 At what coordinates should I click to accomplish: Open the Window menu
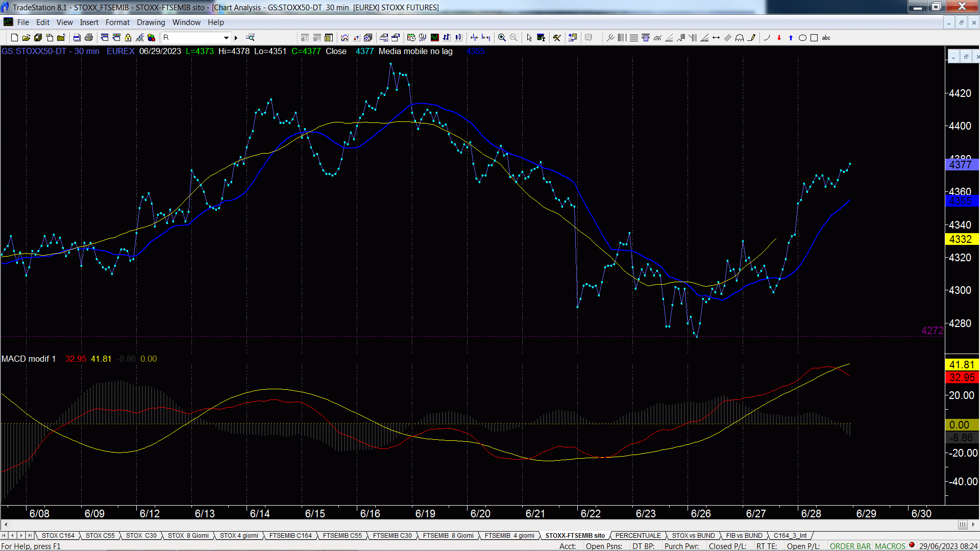pos(186,22)
